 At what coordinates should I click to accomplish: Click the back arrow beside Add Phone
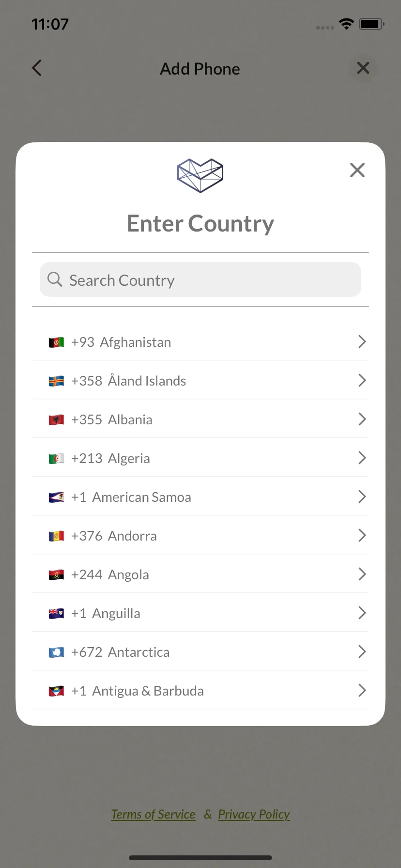tap(37, 68)
